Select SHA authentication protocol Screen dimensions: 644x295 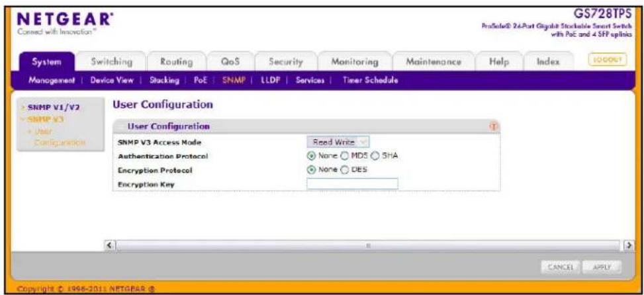[375, 156]
